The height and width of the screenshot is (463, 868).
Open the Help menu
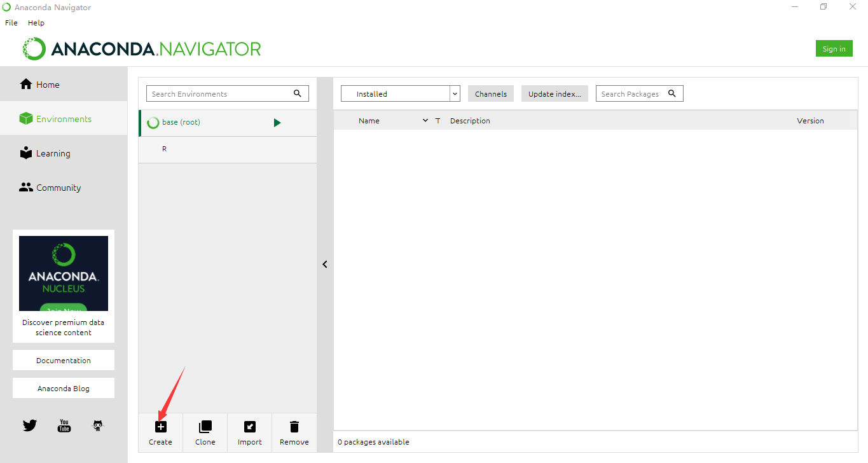pos(36,22)
